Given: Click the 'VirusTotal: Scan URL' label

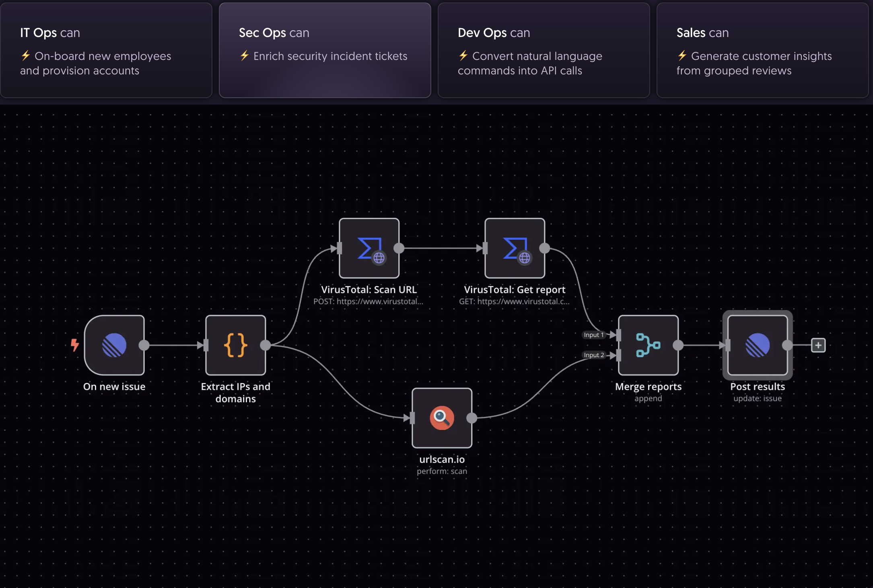Looking at the screenshot, I should (369, 290).
